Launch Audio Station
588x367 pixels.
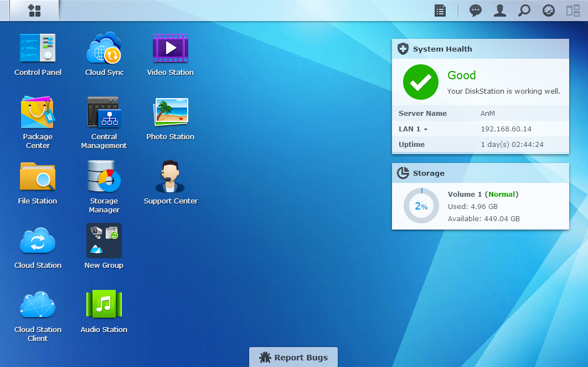[104, 305]
